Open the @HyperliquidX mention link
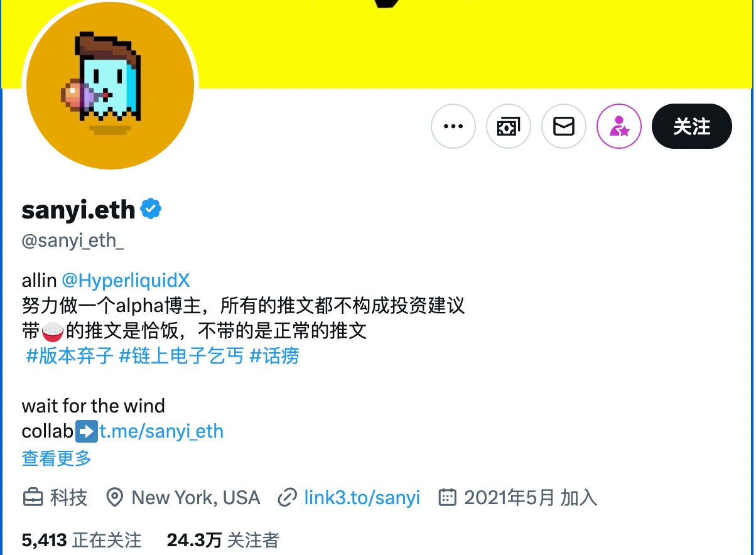Image resolution: width=756 pixels, height=555 pixels. click(x=126, y=280)
